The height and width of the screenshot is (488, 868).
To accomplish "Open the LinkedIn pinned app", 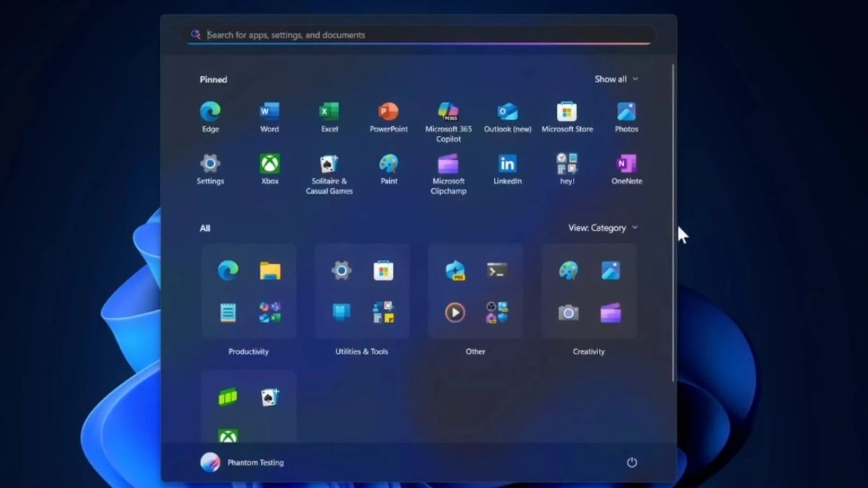I will [x=508, y=169].
